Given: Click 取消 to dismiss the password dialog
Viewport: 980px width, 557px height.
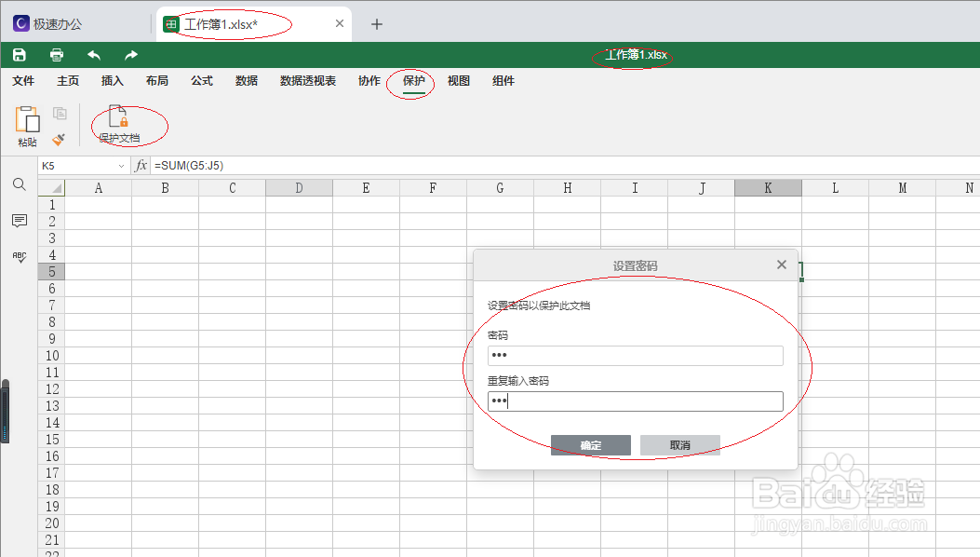Looking at the screenshot, I should point(679,444).
